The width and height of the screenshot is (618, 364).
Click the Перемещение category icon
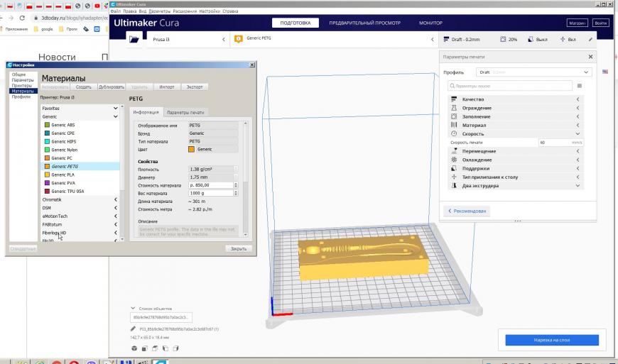coord(454,151)
